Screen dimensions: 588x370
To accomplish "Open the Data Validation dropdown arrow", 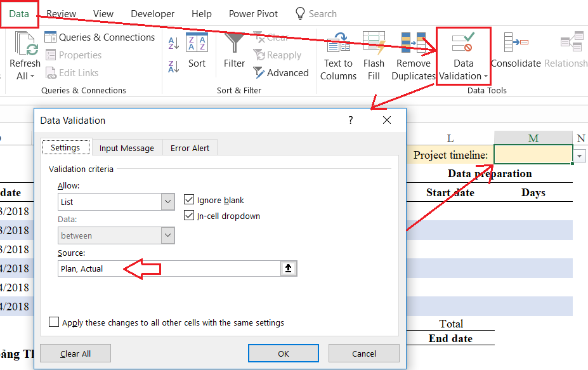I will (x=486, y=76).
